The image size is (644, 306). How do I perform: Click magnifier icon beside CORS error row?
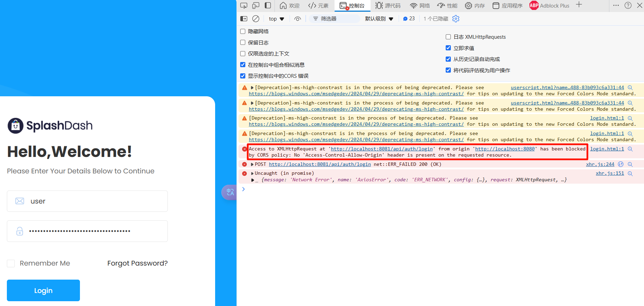coord(630,149)
